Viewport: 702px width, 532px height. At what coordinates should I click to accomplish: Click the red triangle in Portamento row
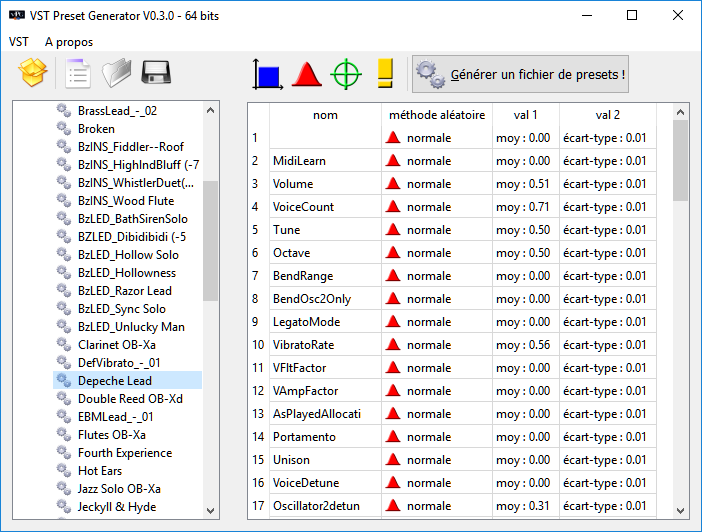[x=393, y=436]
